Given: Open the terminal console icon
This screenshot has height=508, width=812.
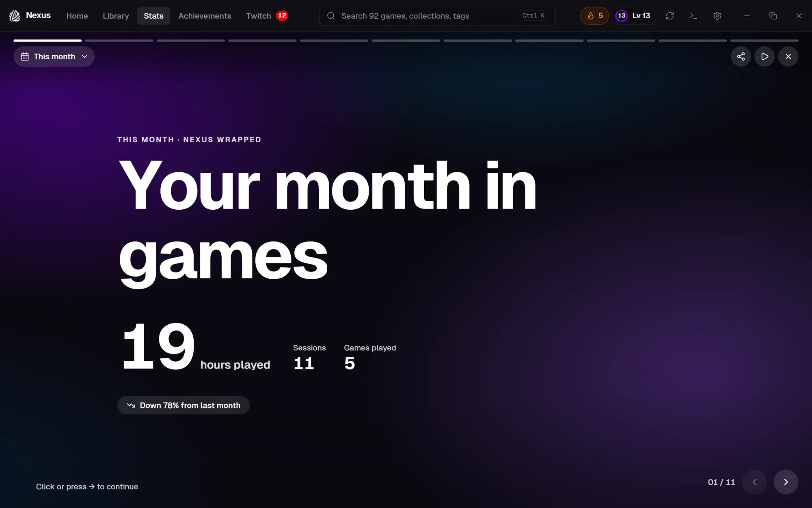Looking at the screenshot, I should (693, 16).
